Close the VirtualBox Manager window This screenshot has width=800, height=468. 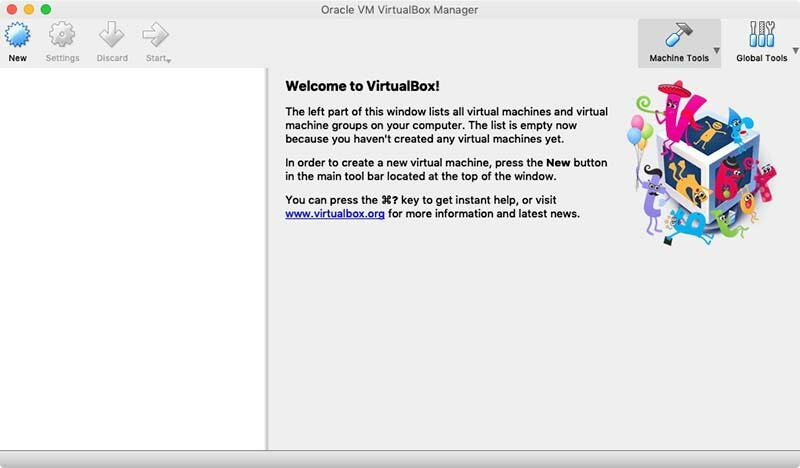11,9
